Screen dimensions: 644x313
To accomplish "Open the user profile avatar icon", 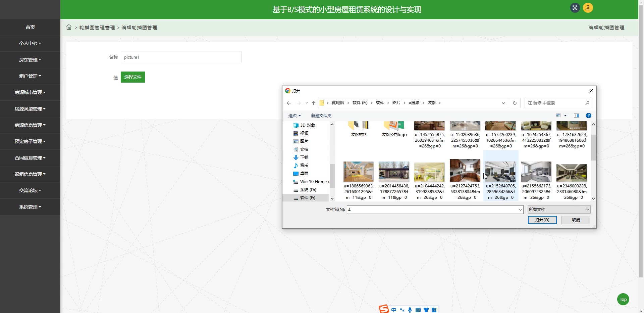I will [x=588, y=8].
